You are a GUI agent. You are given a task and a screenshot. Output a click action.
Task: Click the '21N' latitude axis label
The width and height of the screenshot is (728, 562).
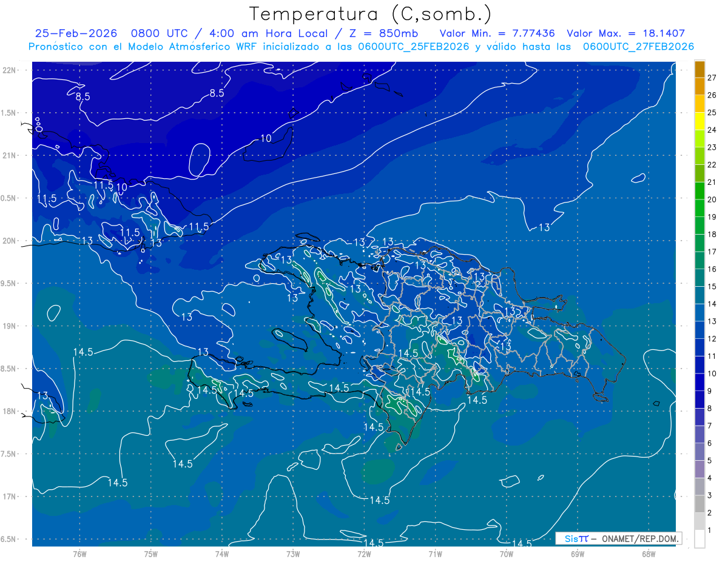tap(10, 155)
